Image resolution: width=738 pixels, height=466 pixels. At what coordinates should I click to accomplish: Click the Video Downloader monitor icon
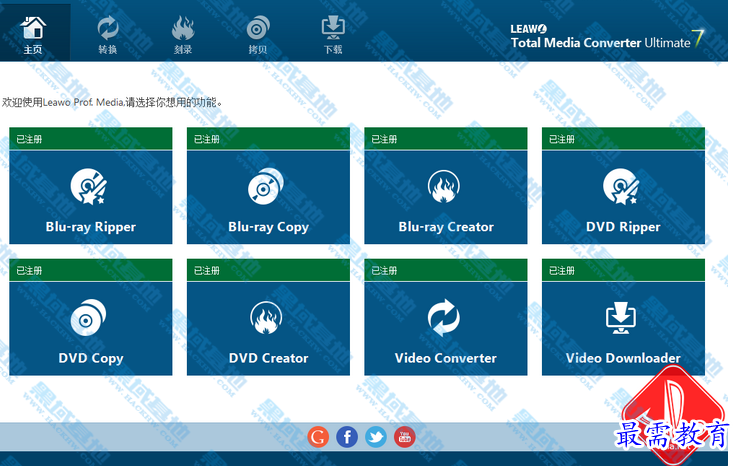621,318
